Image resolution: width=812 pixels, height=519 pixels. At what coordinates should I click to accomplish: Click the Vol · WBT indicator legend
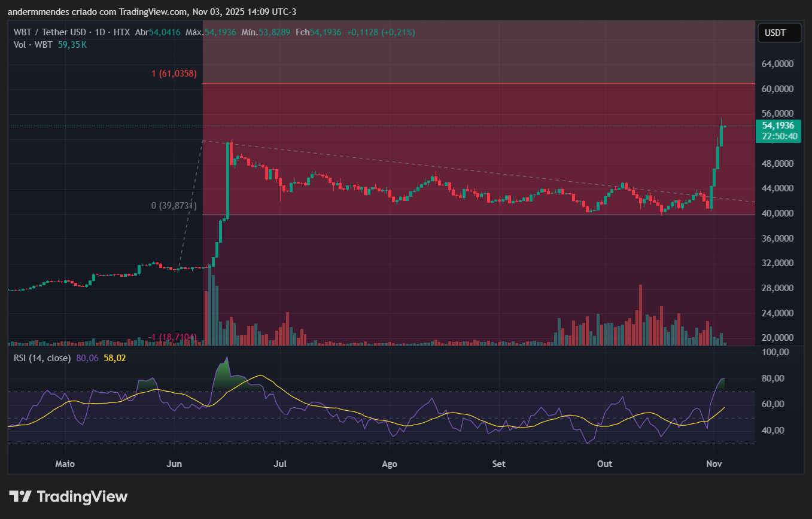click(32, 44)
